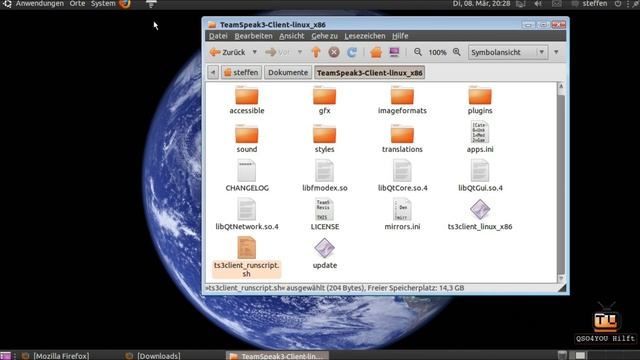
Task: Launch Firefox from the top panel
Action: [125, 4]
